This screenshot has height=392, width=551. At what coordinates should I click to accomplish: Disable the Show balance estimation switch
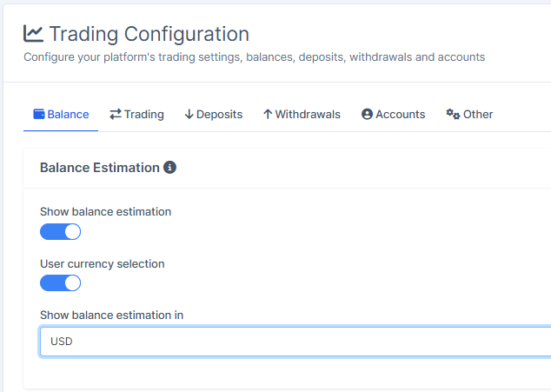[x=61, y=231]
